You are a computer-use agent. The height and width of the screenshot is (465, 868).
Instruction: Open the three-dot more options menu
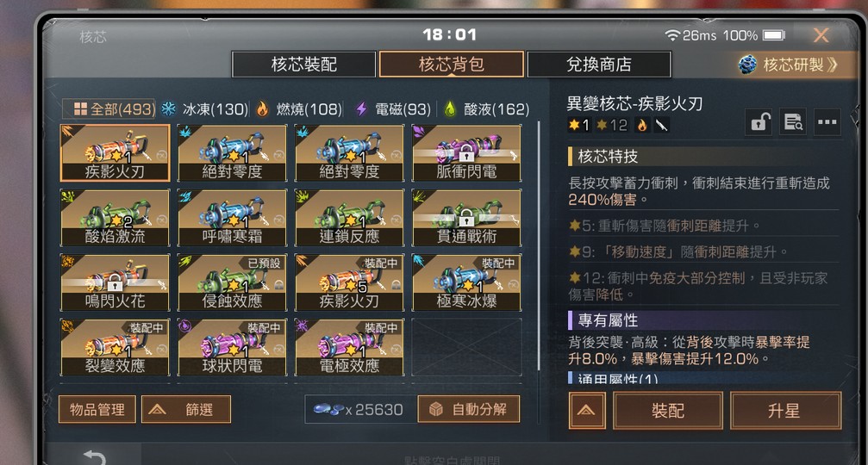827,122
